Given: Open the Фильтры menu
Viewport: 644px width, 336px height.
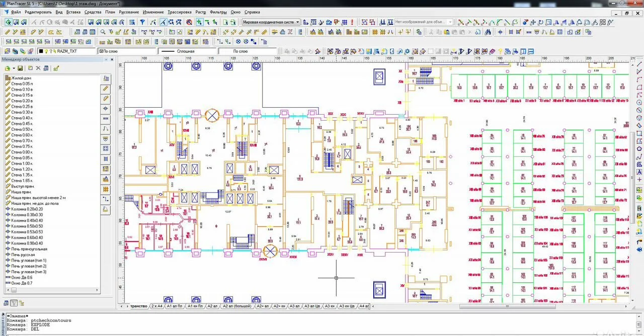Looking at the screenshot, I should coord(218,12).
